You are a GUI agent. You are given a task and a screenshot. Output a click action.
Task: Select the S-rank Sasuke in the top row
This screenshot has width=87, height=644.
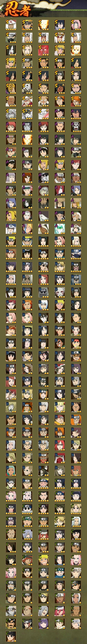coord(60,25)
